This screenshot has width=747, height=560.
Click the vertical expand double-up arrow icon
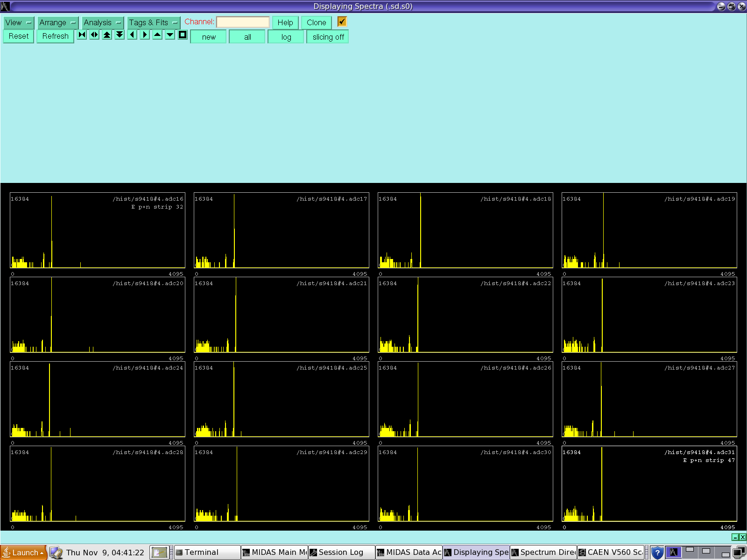point(107,35)
